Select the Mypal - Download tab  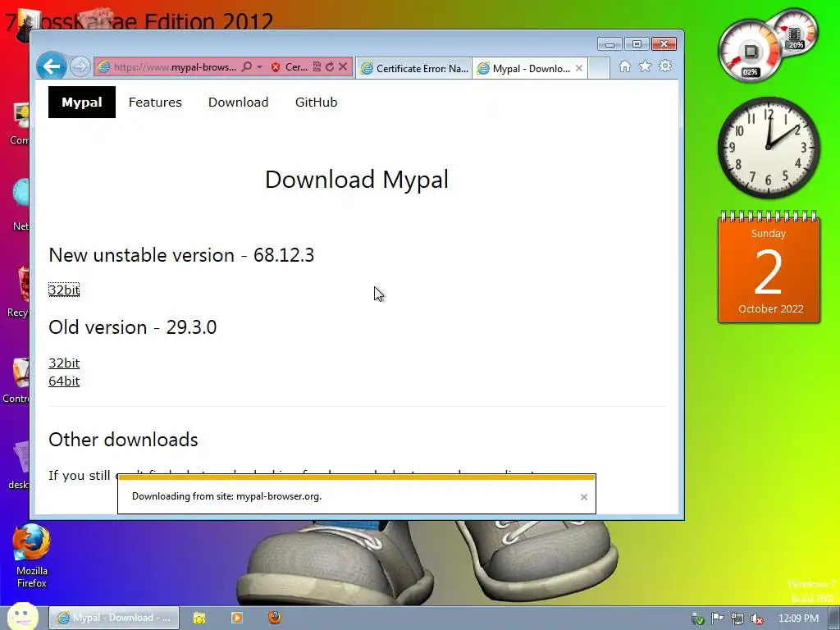click(524, 68)
